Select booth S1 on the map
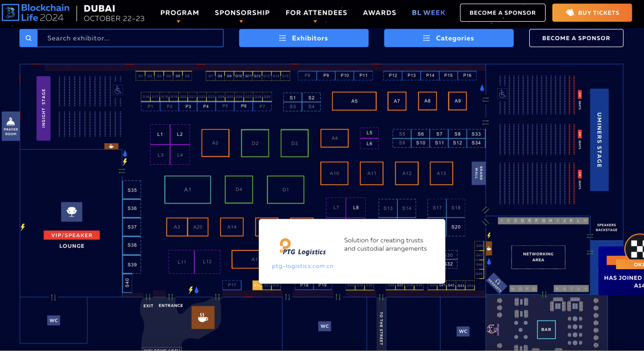The image size is (644, 351). (x=293, y=97)
